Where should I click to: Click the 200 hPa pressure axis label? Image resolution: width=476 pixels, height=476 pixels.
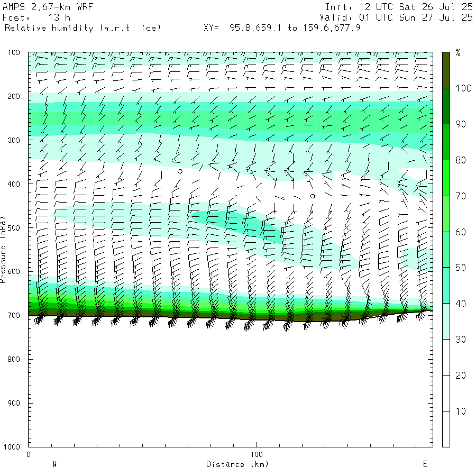point(14,96)
